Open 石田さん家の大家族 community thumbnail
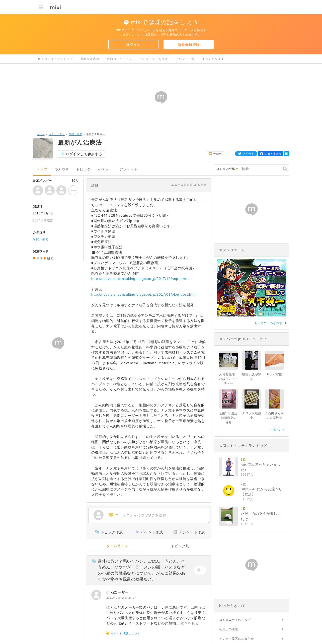The width and height of the screenshot is (322, 644). click(274, 399)
